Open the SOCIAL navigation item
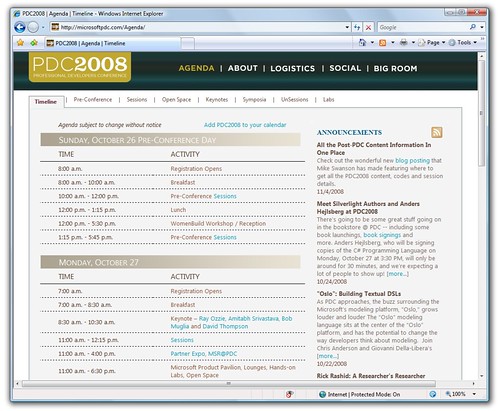The width and height of the screenshot is (500, 411). 345,68
